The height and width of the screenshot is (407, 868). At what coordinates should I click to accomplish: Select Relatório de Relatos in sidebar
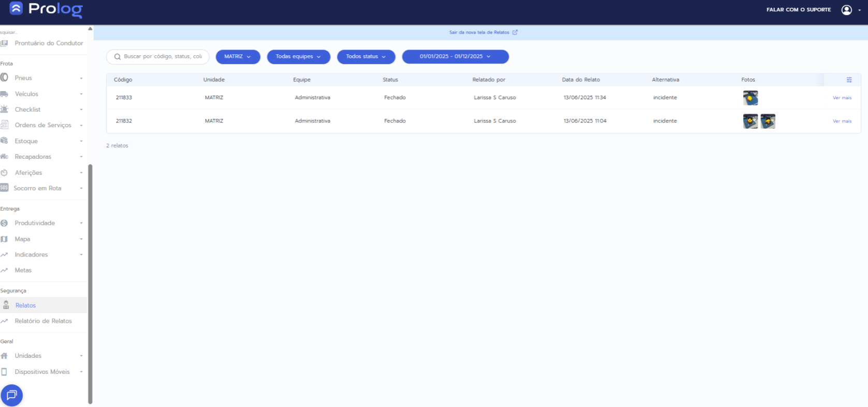43,321
